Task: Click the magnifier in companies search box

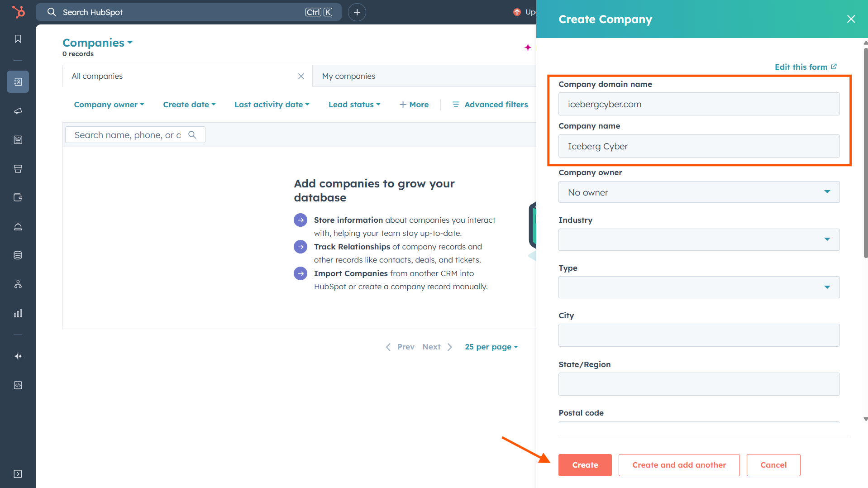Action: (x=192, y=135)
